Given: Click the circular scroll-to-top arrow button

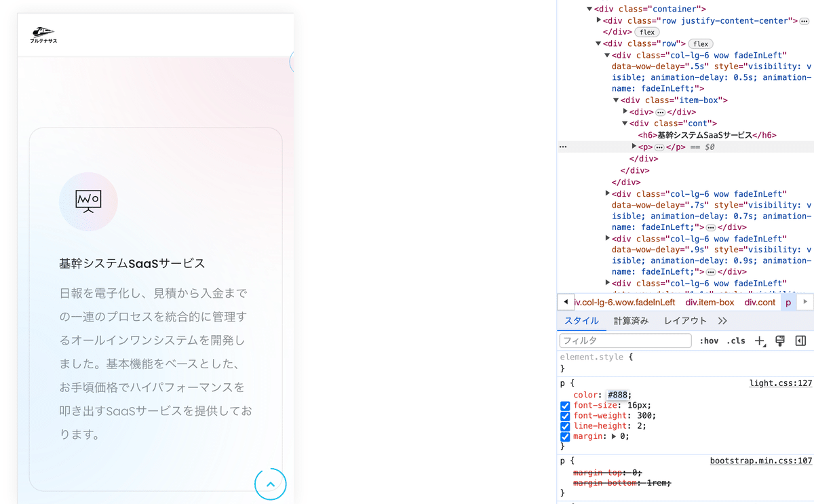Looking at the screenshot, I should pyautogui.click(x=271, y=484).
